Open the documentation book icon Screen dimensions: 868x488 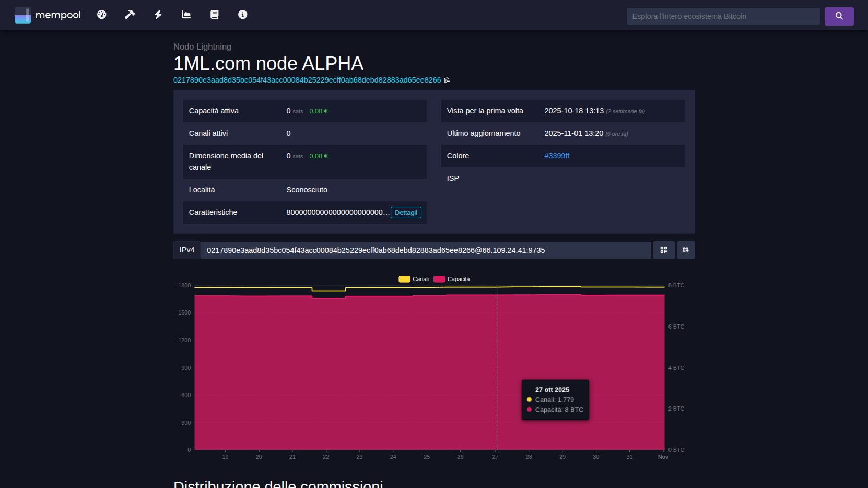tap(214, 15)
